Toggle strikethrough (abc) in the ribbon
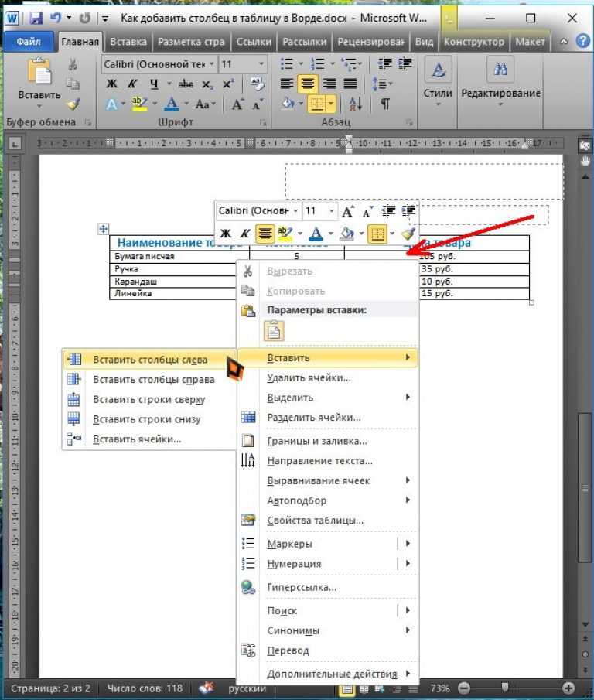This screenshot has width=594, height=700. tap(186, 84)
